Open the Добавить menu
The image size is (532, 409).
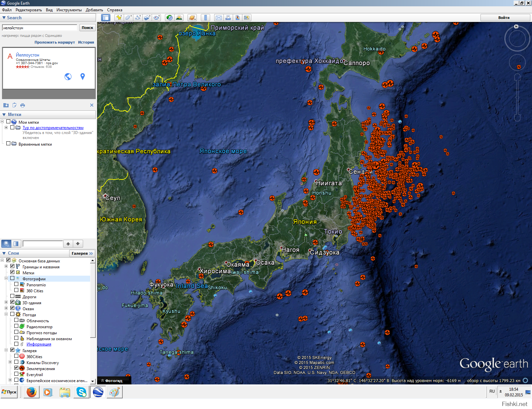(x=94, y=10)
